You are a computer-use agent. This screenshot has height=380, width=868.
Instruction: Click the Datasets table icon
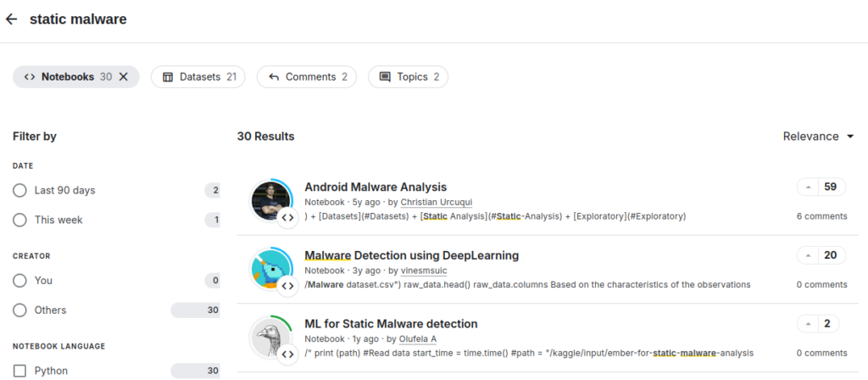point(168,76)
